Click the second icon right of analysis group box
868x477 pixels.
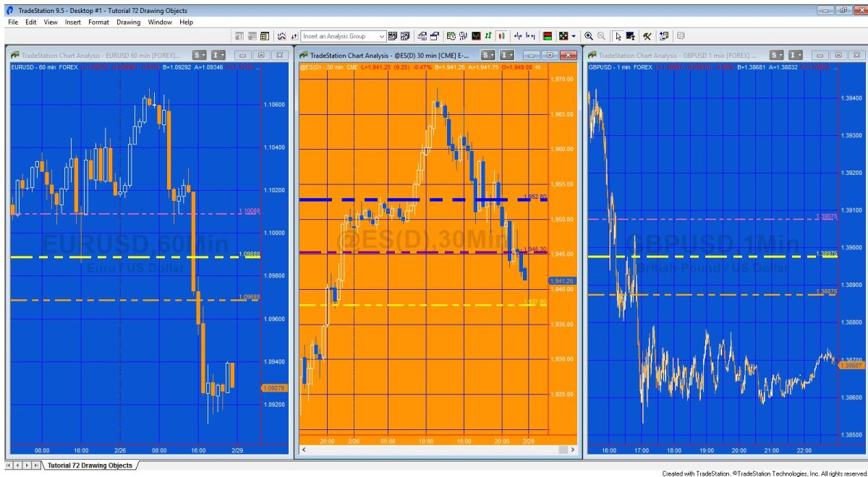coord(405,36)
